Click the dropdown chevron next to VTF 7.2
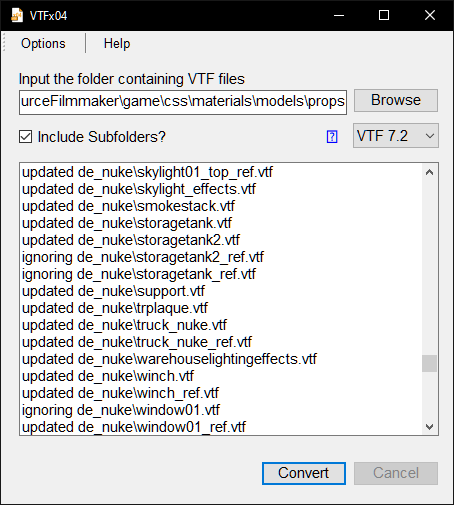The image size is (454, 505). pos(430,136)
